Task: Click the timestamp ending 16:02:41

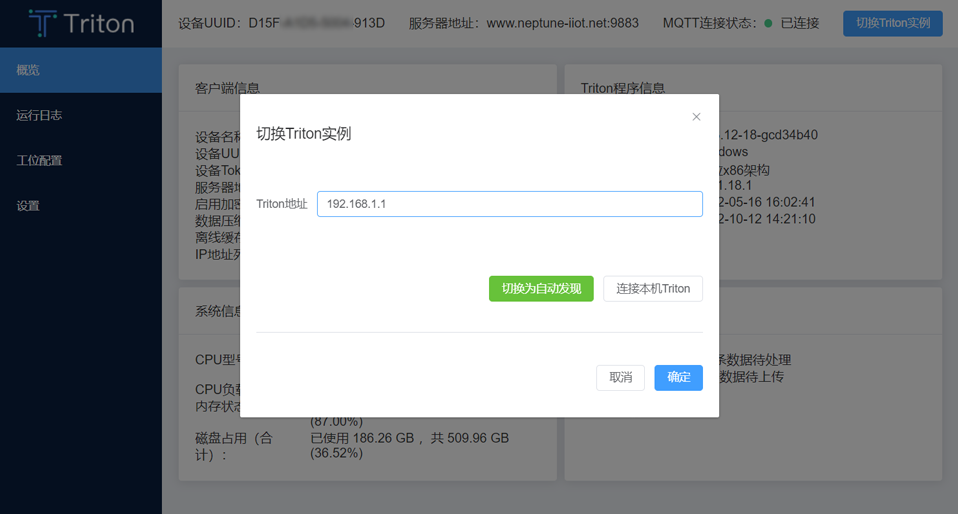Action: tap(767, 202)
